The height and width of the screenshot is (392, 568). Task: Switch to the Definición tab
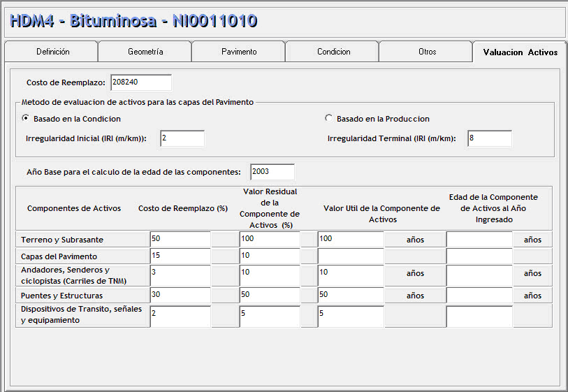pyautogui.click(x=52, y=52)
